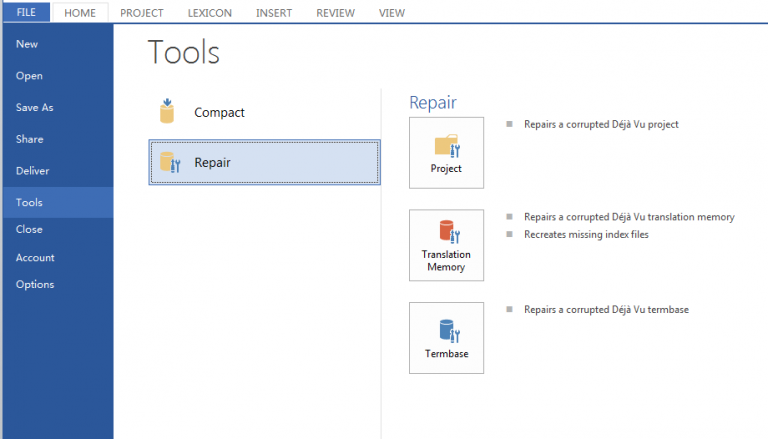Click Deliver in the left menu

click(x=32, y=171)
